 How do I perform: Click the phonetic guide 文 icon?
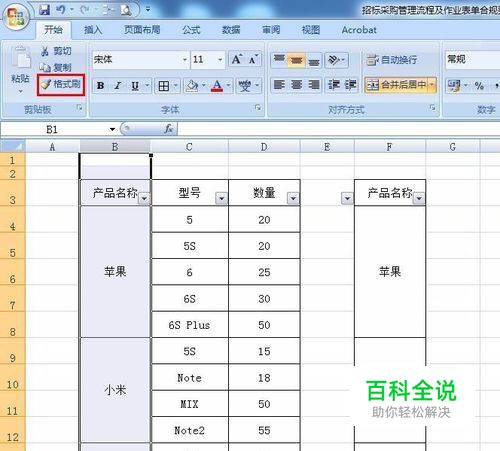(x=244, y=86)
